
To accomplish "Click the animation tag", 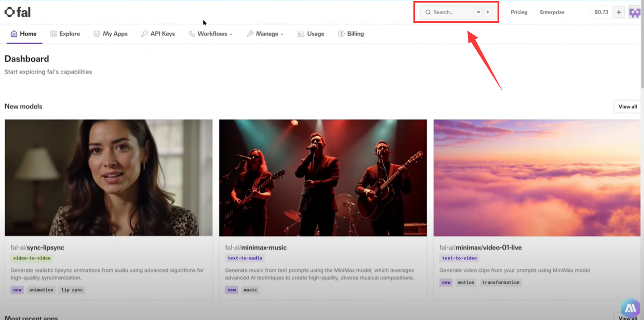I will 42,290.
